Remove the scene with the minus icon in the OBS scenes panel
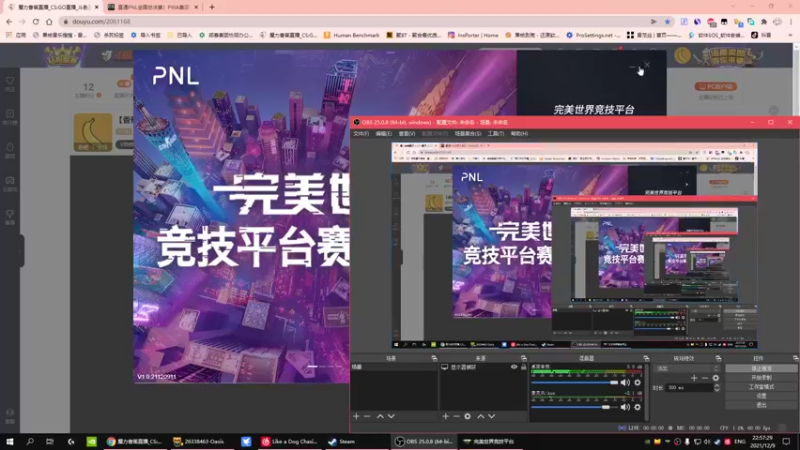The height and width of the screenshot is (450, 800). [367, 416]
